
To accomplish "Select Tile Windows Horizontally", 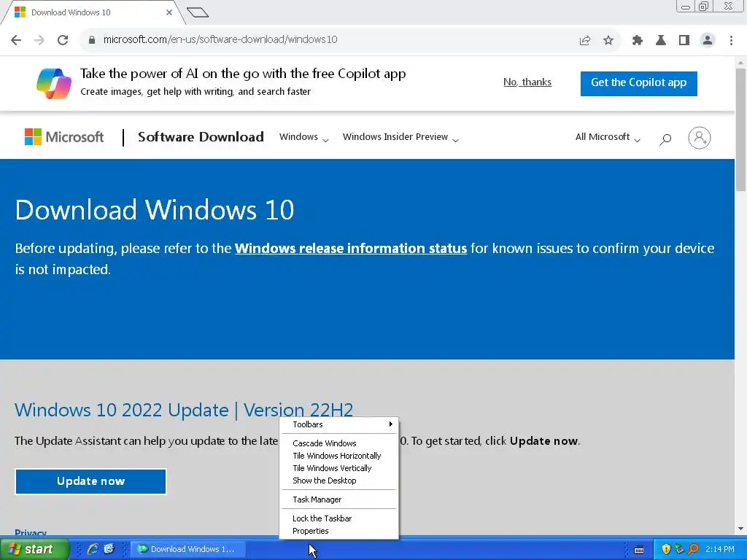I will pos(338,456).
